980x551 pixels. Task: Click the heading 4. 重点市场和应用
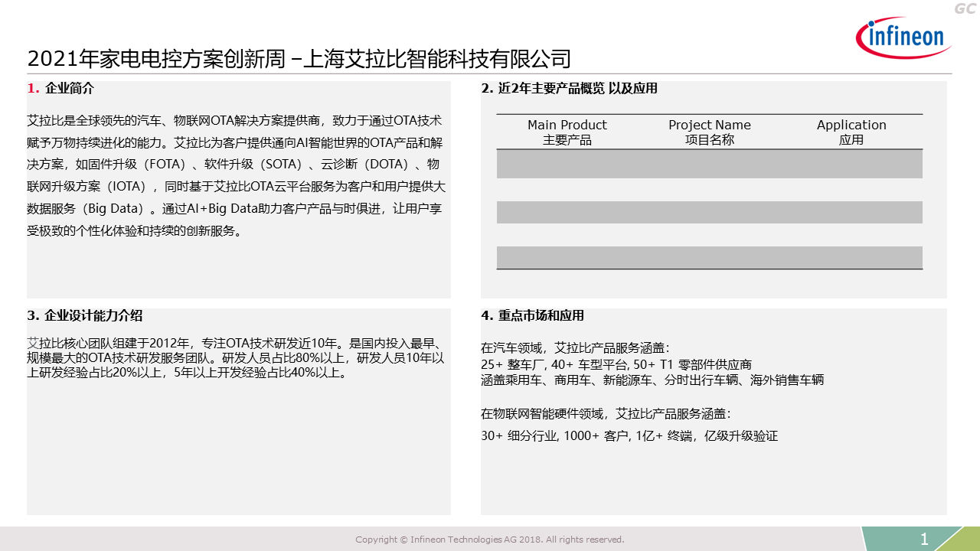pos(533,316)
